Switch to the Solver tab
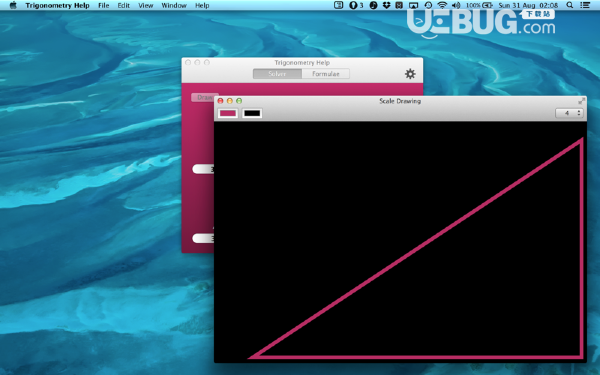 click(x=277, y=74)
